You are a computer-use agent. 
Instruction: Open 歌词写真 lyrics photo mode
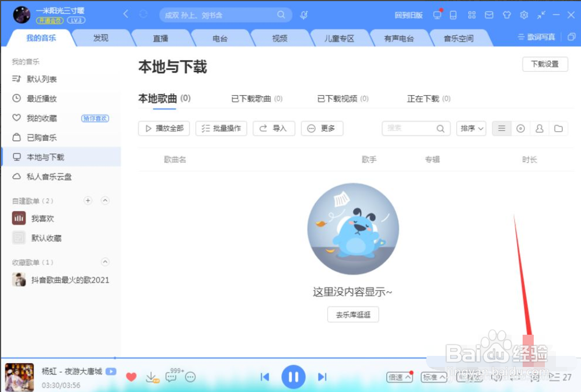(x=537, y=37)
